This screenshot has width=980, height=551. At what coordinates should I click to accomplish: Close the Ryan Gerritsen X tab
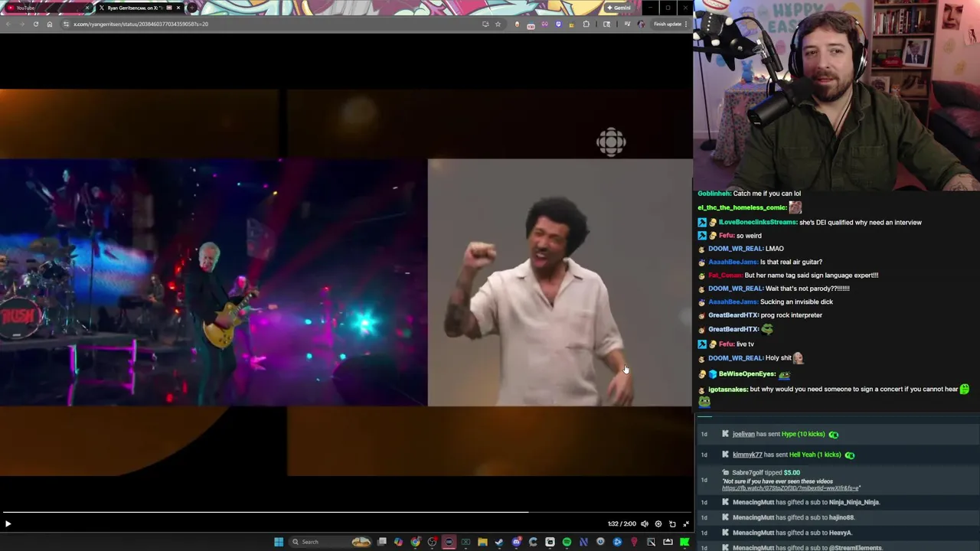[178, 8]
